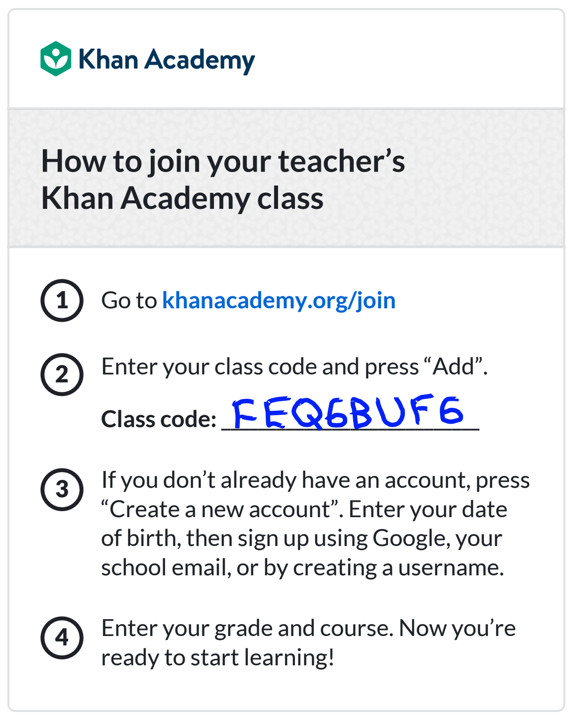580x728 pixels.
Task: Click the step 1 circled number
Action: coord(62,300)
